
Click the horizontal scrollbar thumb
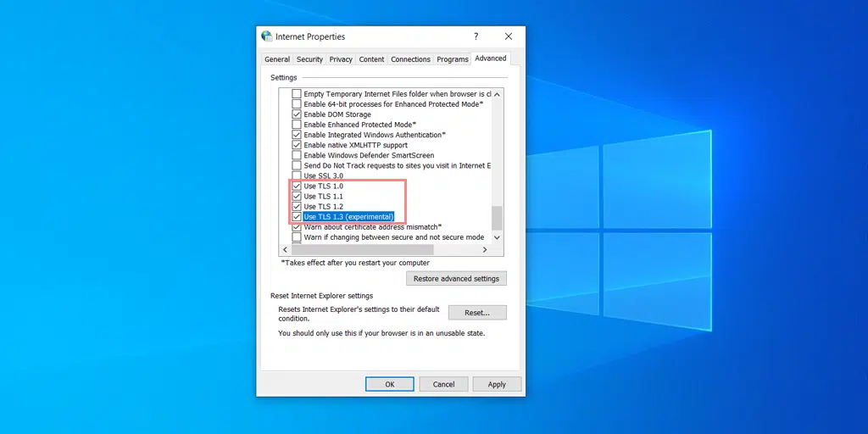pos(363,250)
